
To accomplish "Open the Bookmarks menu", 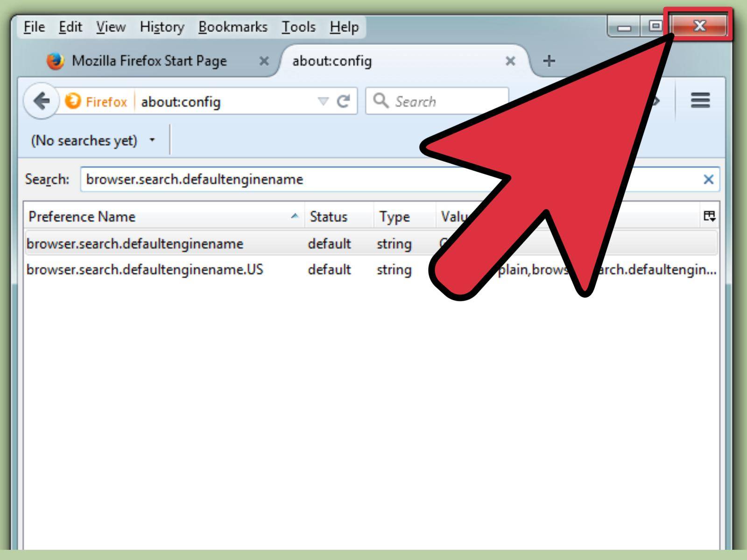I will pyautogui.click(x=233, y=27).
